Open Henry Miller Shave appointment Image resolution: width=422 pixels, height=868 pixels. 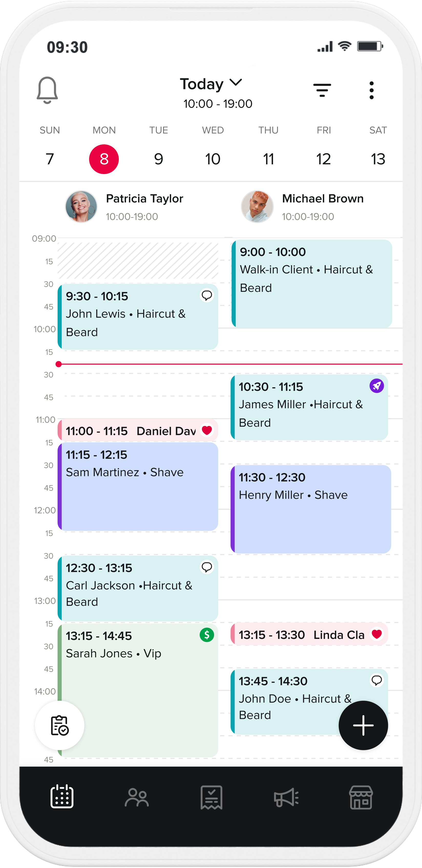tap(310, 509)
